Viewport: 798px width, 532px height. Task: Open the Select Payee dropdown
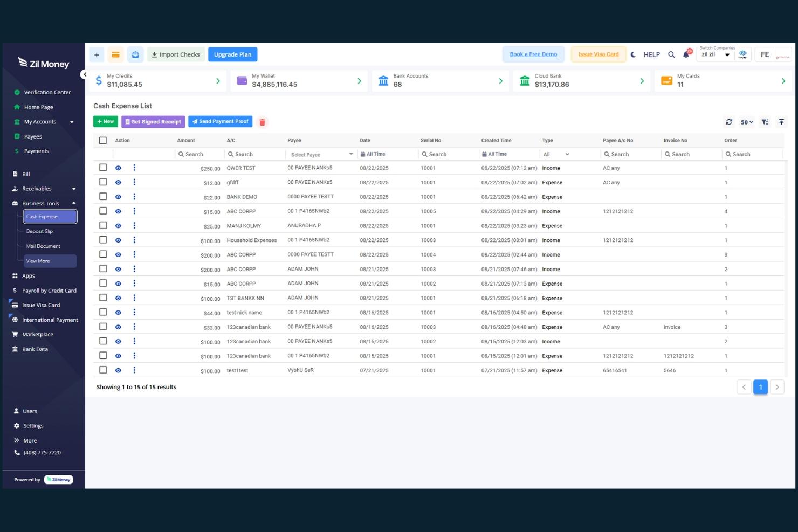tap(321, 155)
